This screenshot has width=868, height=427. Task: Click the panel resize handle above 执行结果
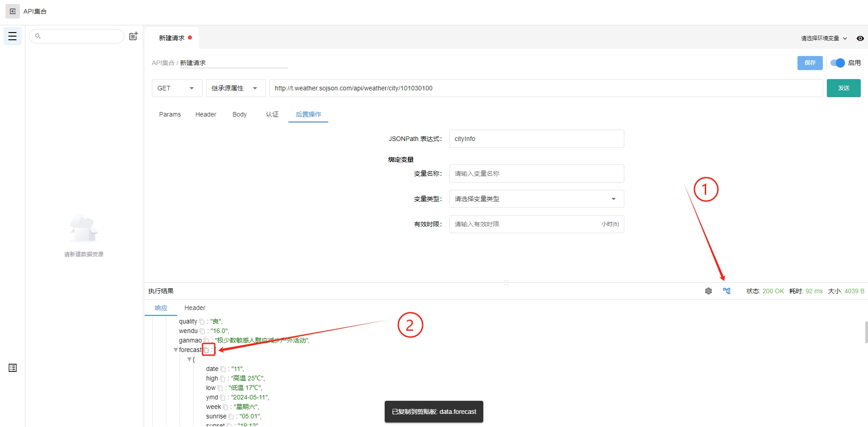click(506, 283)
